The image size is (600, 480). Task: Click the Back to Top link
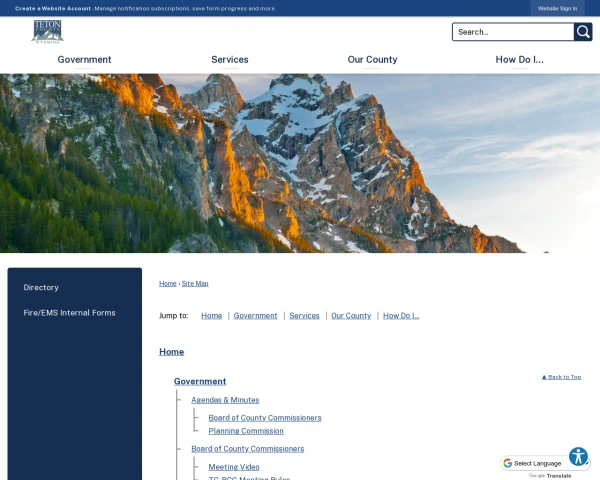[561, 377]
